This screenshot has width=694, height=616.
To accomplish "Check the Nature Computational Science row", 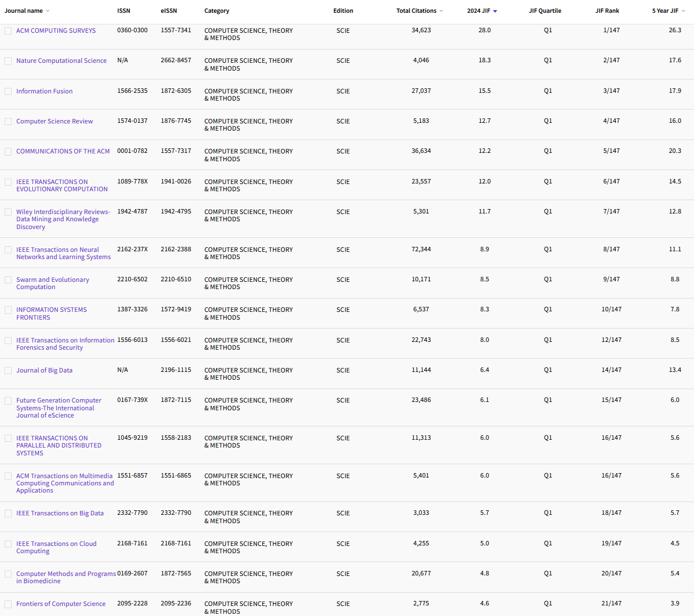I will pyautogui.click(x=8, y=61).
